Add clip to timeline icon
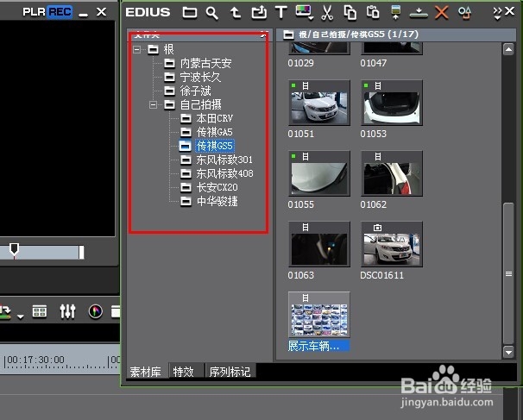The height and width of the screenshot is (420, 523). tap(419, 13)
